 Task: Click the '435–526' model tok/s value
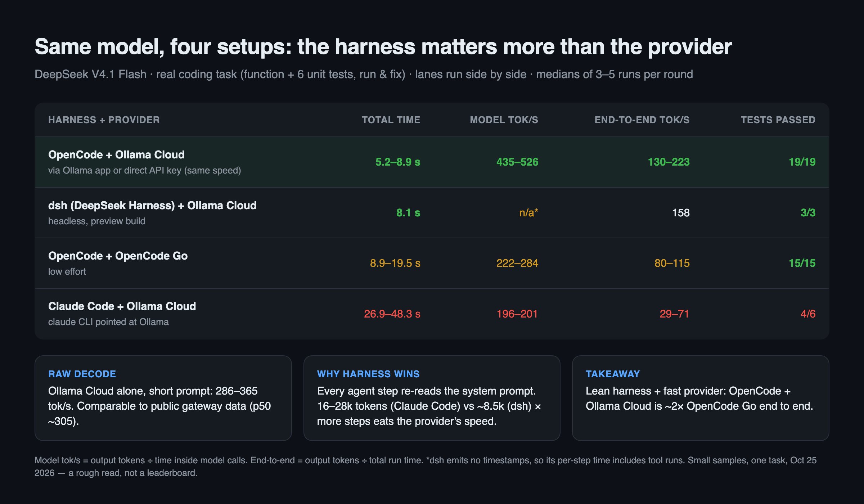pos(517,162)
